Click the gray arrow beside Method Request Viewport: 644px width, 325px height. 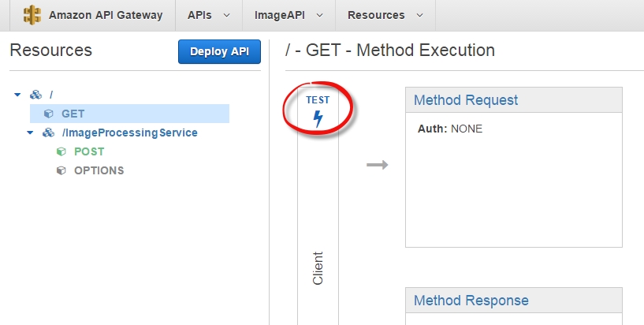(x=378, y=165)
